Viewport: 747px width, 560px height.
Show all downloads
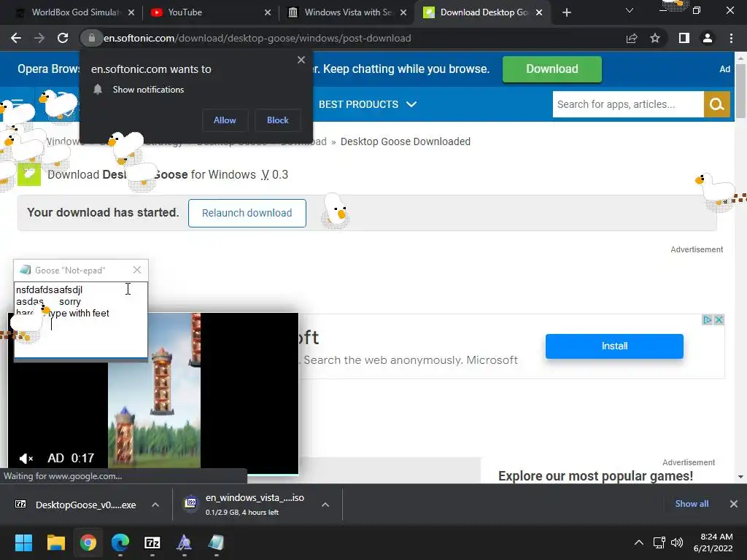point(692,504)
